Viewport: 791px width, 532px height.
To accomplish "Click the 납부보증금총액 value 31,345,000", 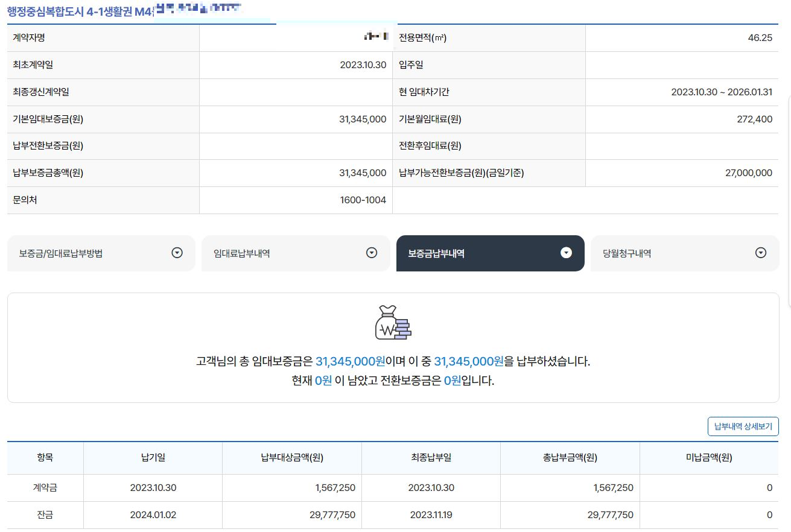I will pyautogui.click(x=363, y=173).
